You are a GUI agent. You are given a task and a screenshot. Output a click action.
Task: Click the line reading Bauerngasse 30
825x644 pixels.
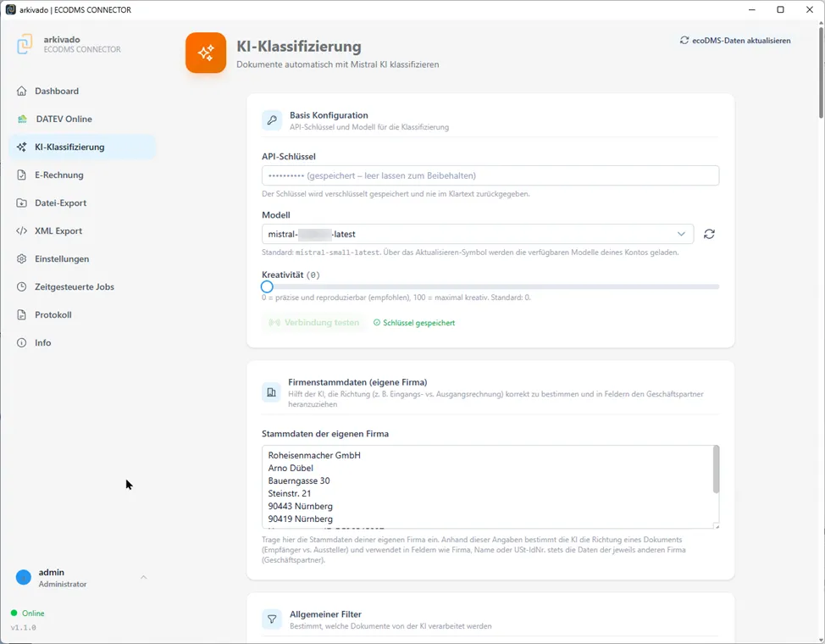[299, 480]
